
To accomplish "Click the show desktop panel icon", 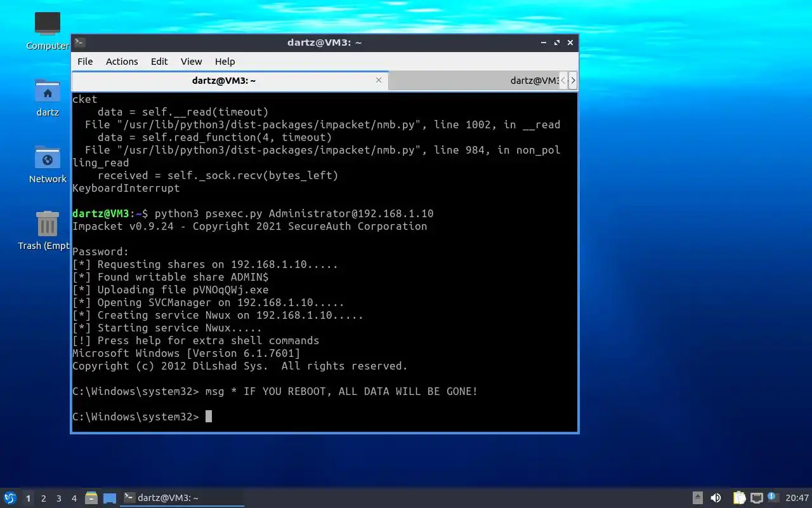I will point(110,498).
